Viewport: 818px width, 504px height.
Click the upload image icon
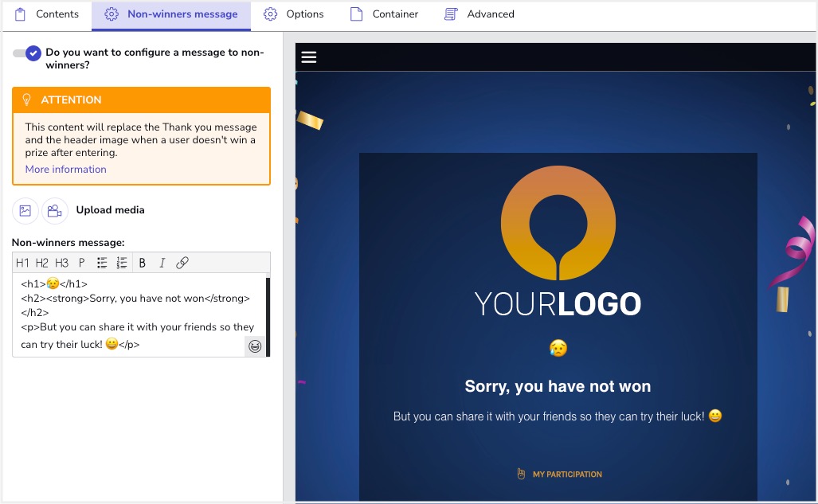tap(25, 211)
